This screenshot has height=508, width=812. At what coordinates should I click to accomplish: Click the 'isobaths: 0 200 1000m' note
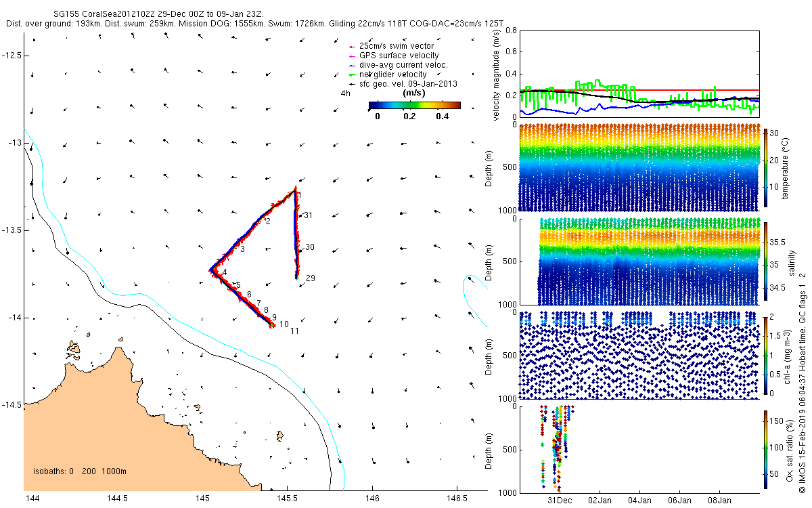click(81, 471)
